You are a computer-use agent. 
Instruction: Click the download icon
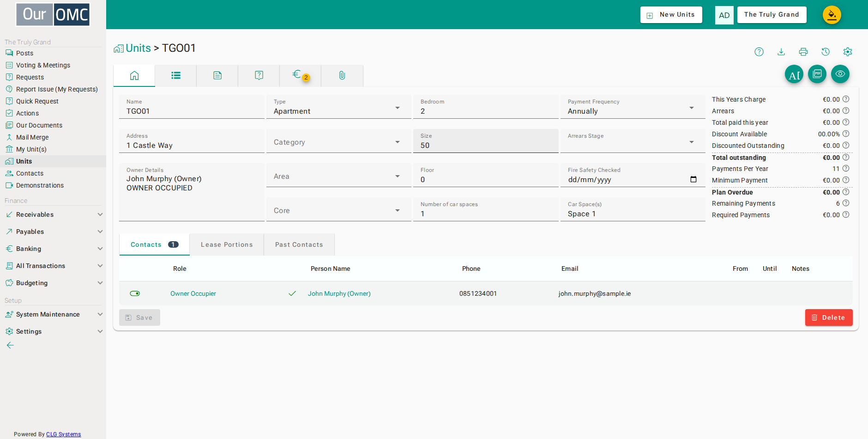point(781,52)
